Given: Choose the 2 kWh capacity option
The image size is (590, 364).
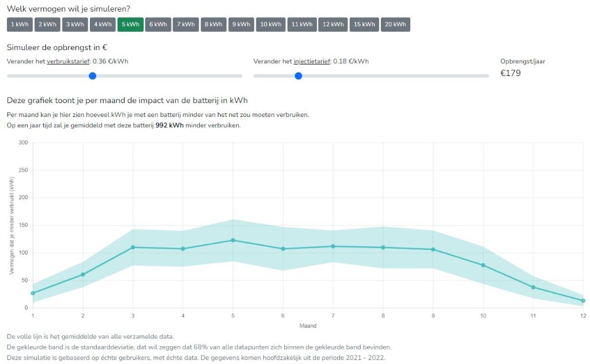Looking at the screenshot, I should 47,24.
